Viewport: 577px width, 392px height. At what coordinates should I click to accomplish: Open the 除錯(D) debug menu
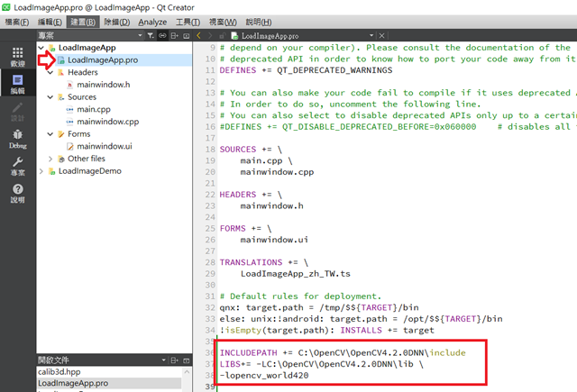coord(116,22)
